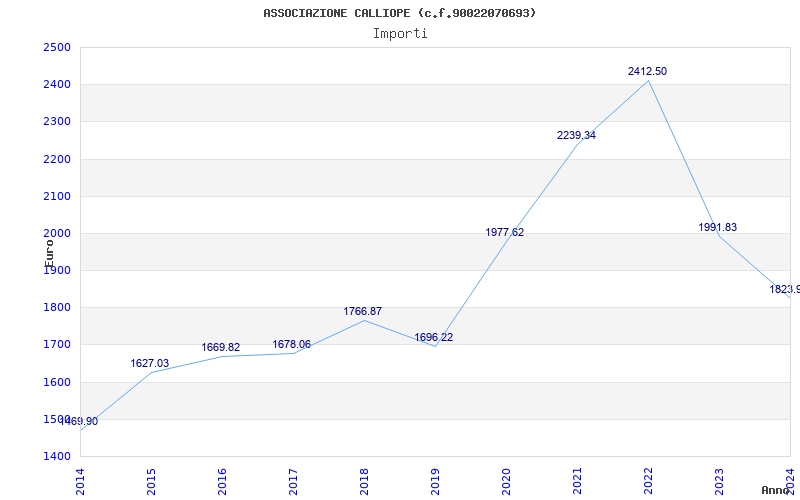Screen dimensions: 800x500
Task: Click the 2300 y-axis tick label
Action: pos(57,122)
